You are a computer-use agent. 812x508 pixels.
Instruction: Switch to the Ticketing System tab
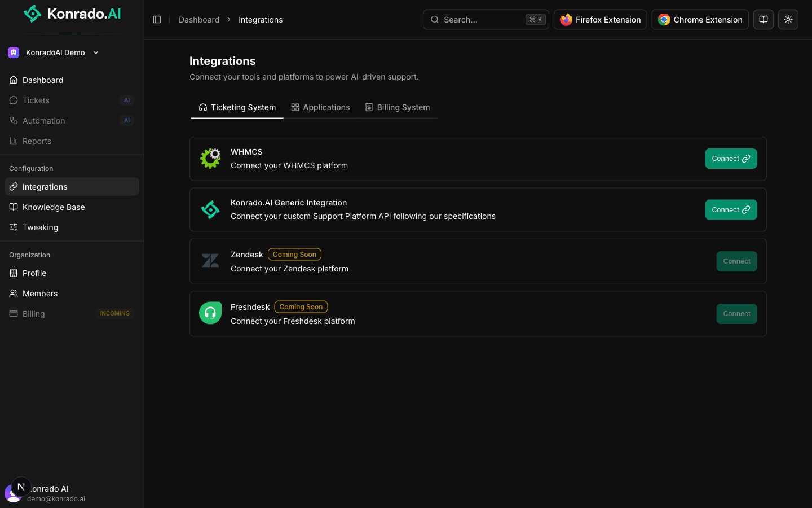(x=237, y=107)
